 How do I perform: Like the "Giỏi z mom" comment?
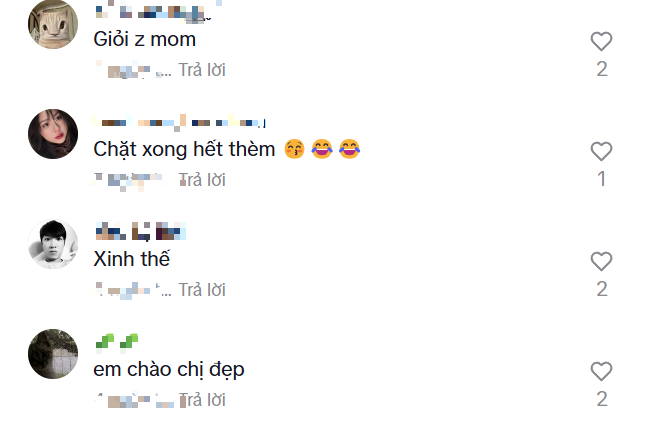[x=601, y=41]
